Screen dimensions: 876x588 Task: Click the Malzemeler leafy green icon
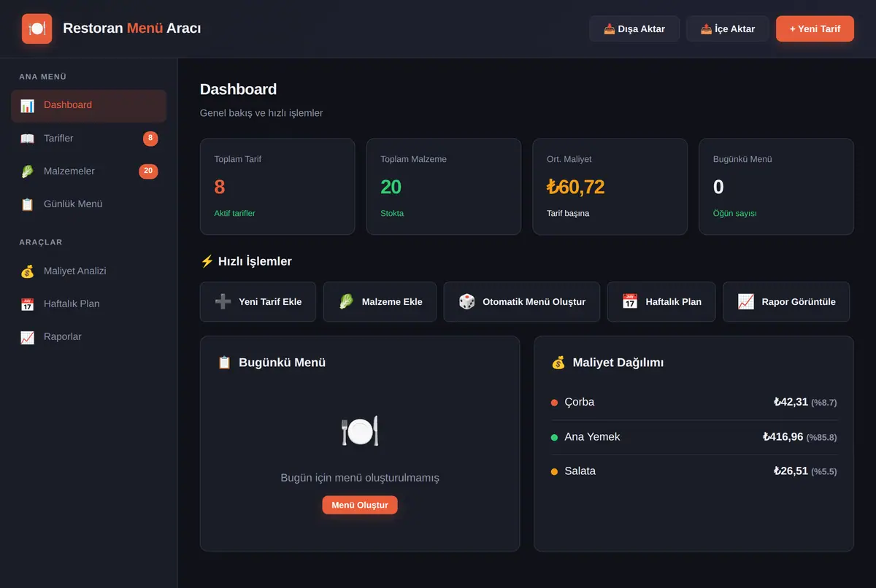pyautogui.click(x=27, y=171)
